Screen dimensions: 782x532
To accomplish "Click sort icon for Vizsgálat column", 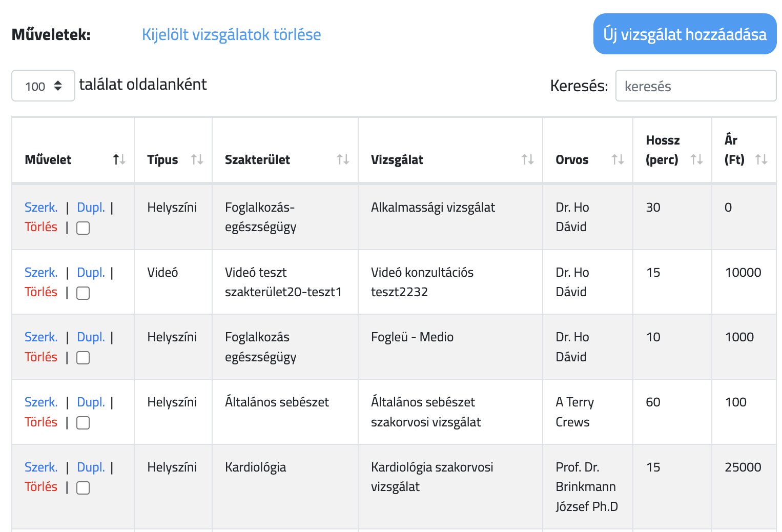I will pyautogui.click(x=527, y=160).
